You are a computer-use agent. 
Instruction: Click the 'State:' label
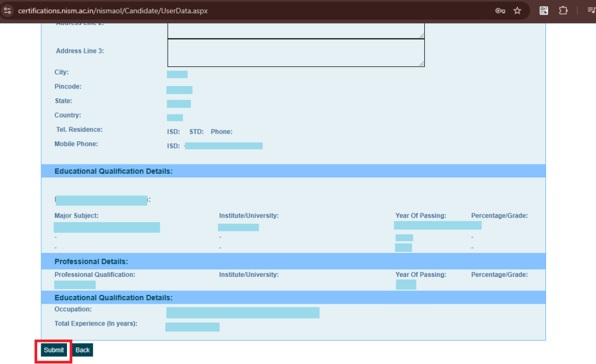(63, 101)
